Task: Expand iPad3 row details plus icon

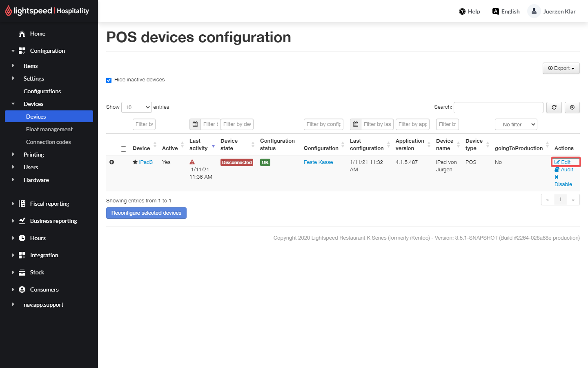Action: click(111, 162)
